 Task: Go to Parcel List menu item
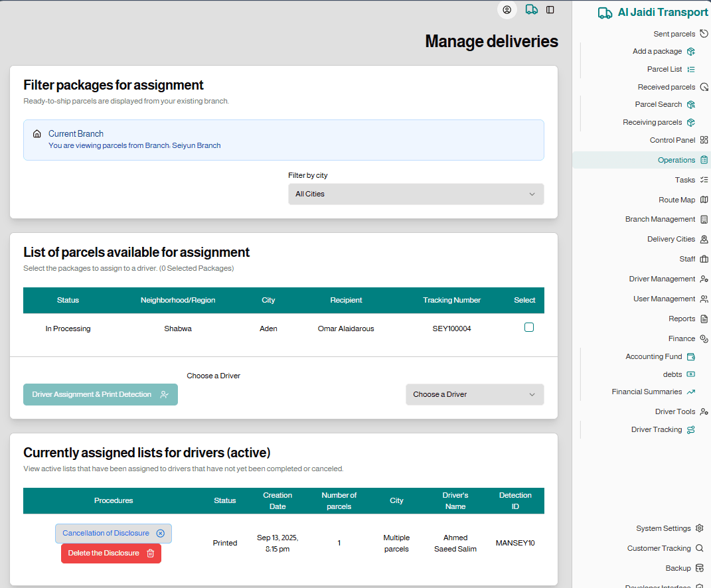[665, 69]
